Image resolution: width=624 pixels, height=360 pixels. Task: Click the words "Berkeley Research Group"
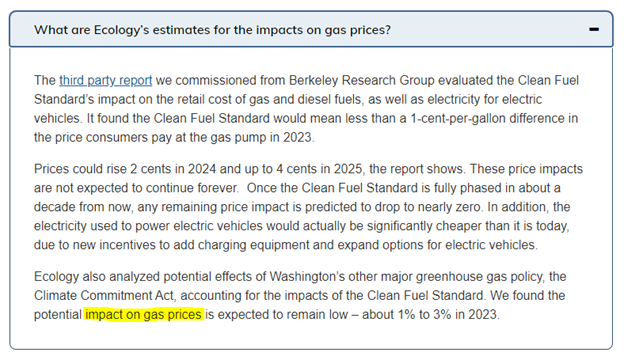click(x=362, y=80)
